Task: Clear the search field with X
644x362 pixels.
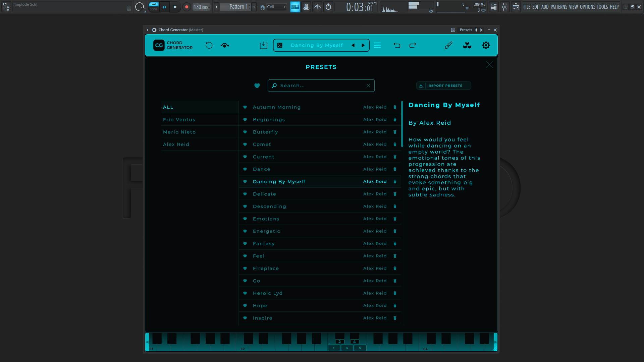Action: coord(368,85)
